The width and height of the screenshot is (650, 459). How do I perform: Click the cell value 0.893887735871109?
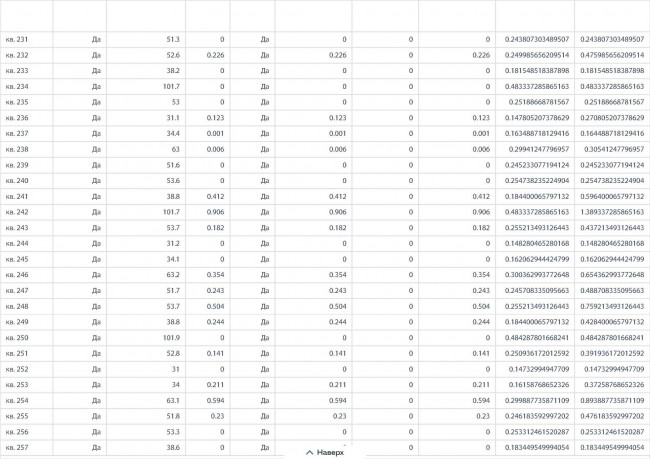(612, 401)
